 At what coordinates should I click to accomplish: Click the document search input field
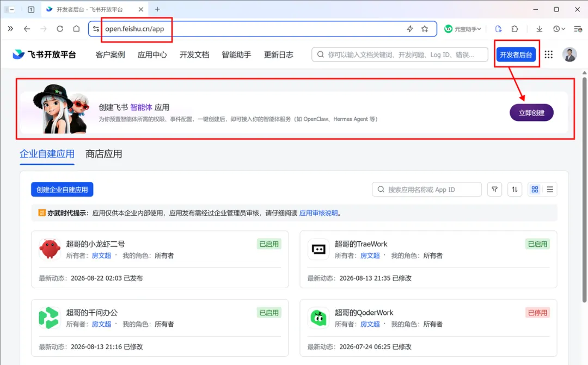tap(400, 55)
